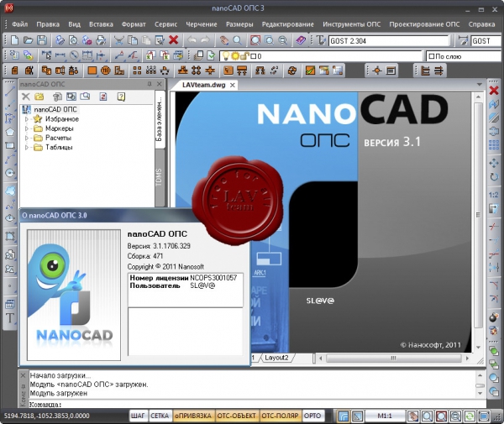The width and height of the screenshot is (504, 424).
Task: Select the revision Cloud tool in left toolbar
Action: pos(9,191)
